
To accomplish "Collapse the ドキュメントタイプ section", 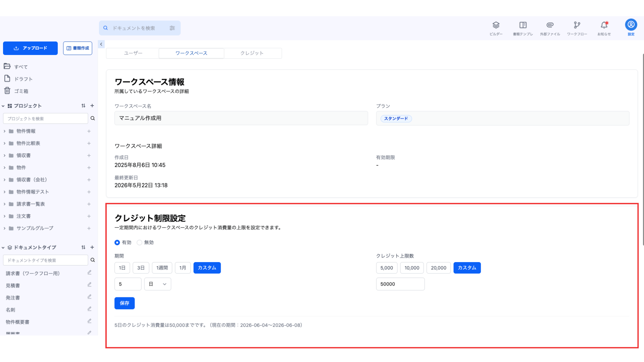I will point(3,248).
